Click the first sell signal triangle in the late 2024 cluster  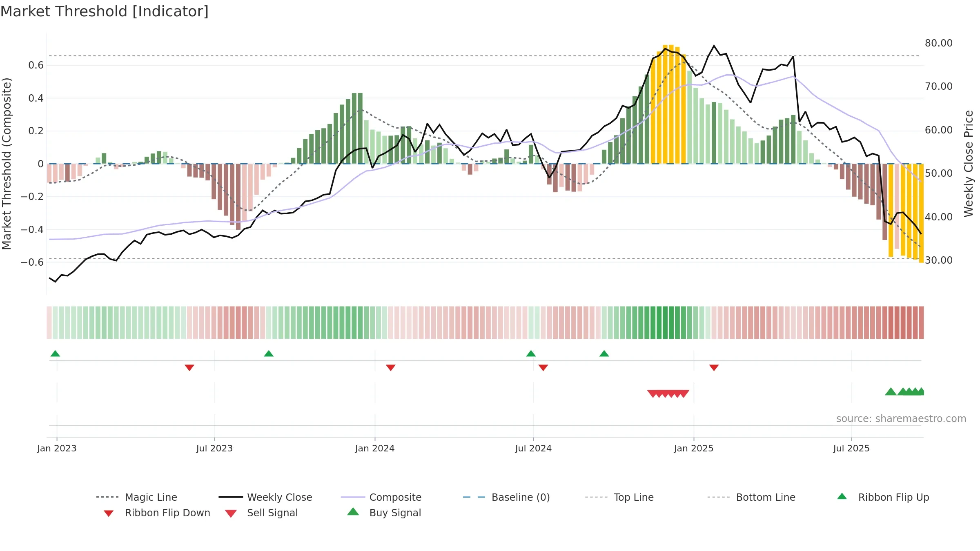point(652,393)
